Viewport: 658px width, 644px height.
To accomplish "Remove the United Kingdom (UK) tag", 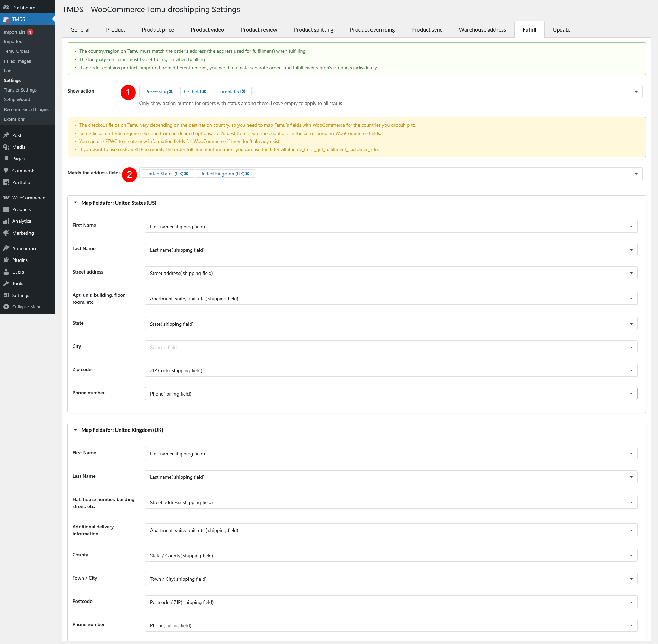I will pos(247,174).
